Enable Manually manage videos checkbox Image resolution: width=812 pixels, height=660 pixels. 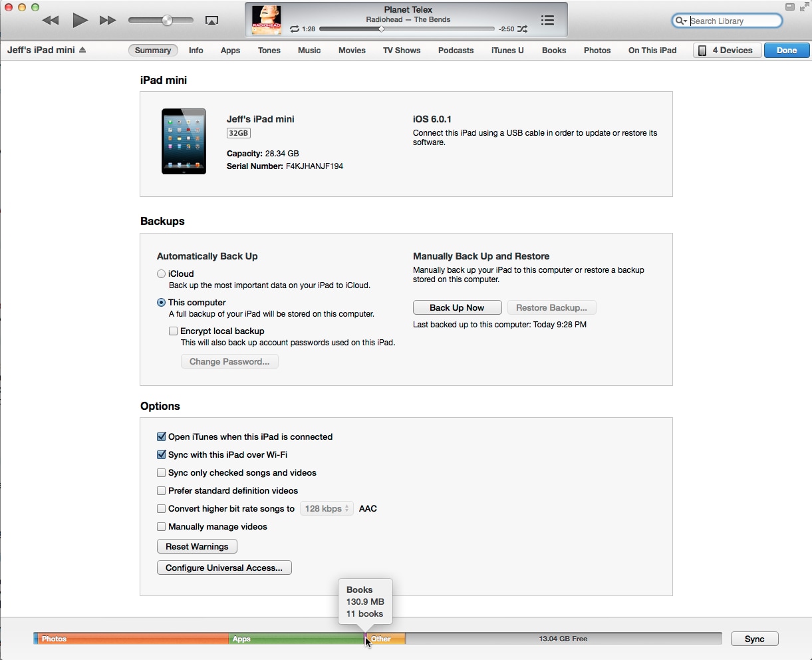(x=161, y=527)
